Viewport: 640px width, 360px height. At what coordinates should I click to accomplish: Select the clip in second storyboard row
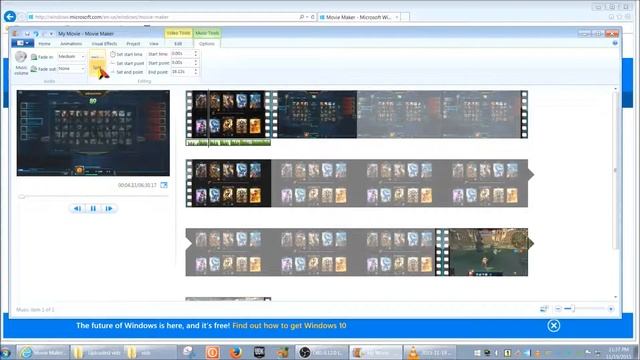point(357,183)
